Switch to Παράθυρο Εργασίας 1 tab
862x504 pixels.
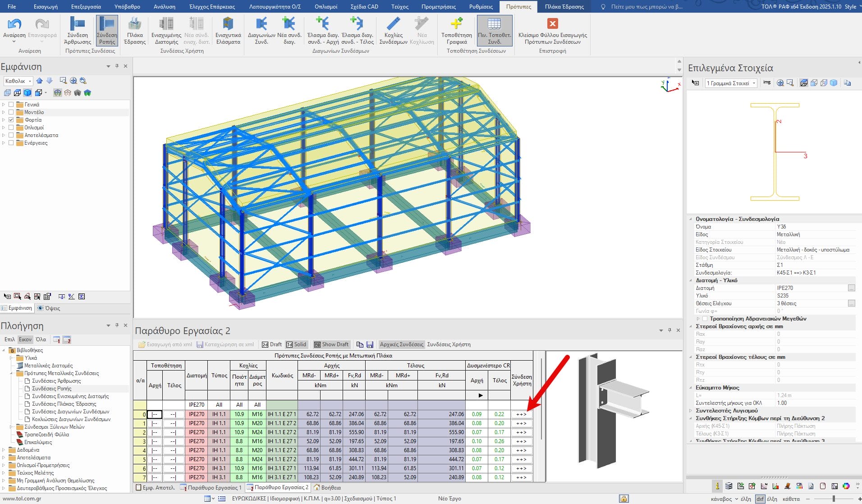211,487
